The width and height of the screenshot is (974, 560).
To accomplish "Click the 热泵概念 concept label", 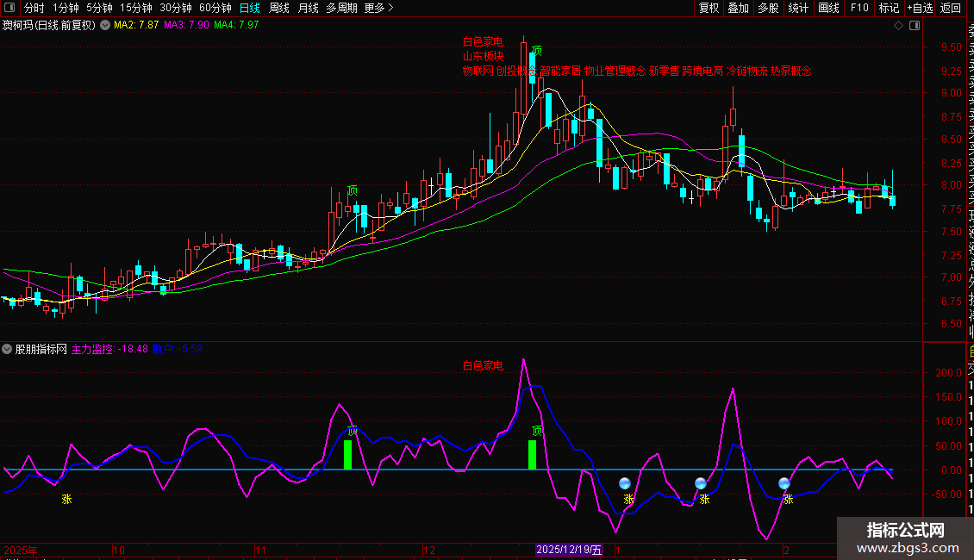I will click(x=790, y=71).
